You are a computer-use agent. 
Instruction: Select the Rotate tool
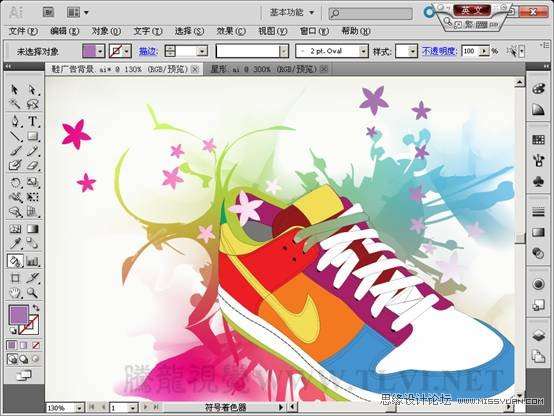click(x=14, y=182)
